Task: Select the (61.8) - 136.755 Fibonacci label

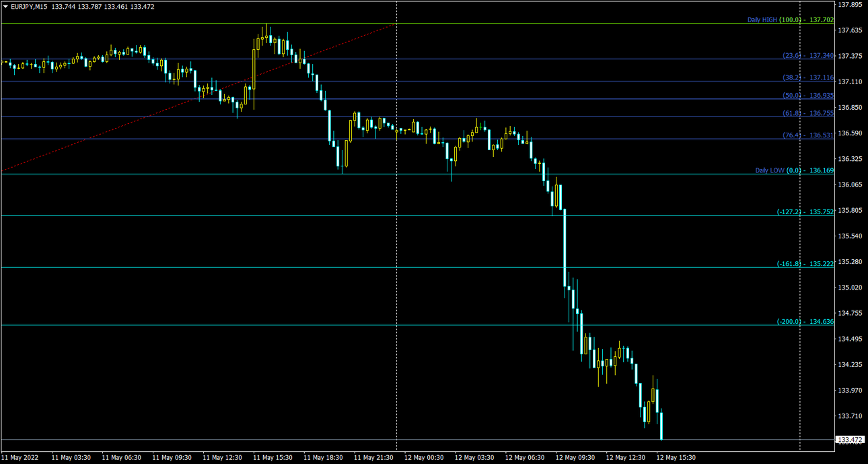Action: [808, 113]
